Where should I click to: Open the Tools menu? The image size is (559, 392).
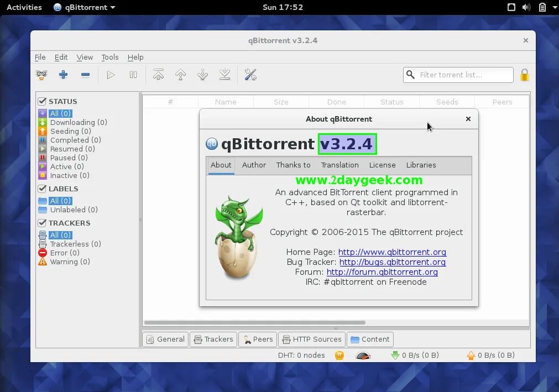click(x=110, y=57)
